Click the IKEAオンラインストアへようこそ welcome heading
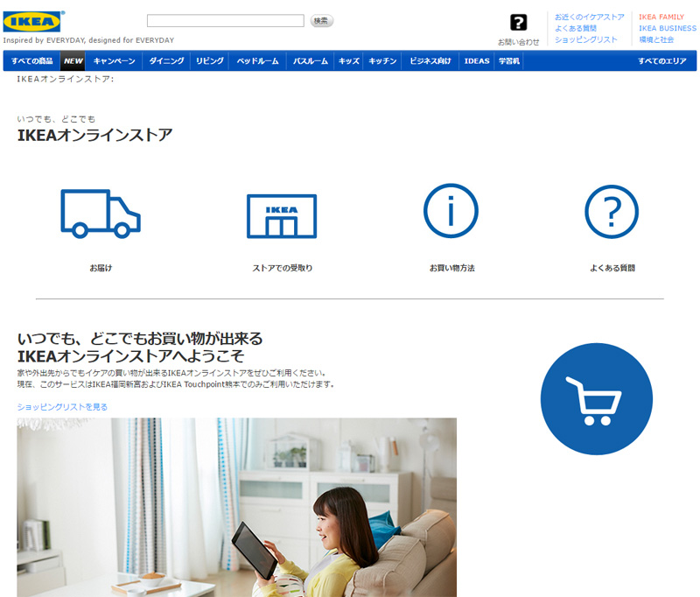This screenshot has width=700, height=597. point(130,356)
